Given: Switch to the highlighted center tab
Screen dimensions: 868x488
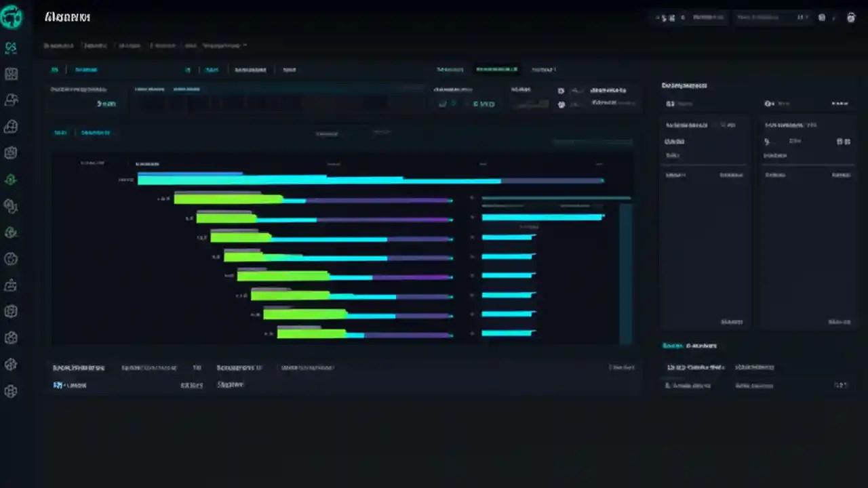Looking at the screenshot, I should [496, 69].
